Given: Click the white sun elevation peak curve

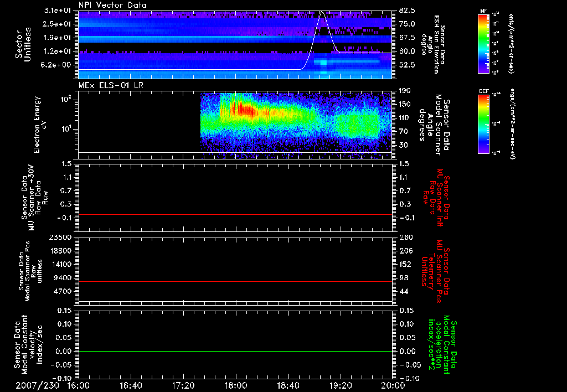Looking at the screenshot, I should [322, 13].
